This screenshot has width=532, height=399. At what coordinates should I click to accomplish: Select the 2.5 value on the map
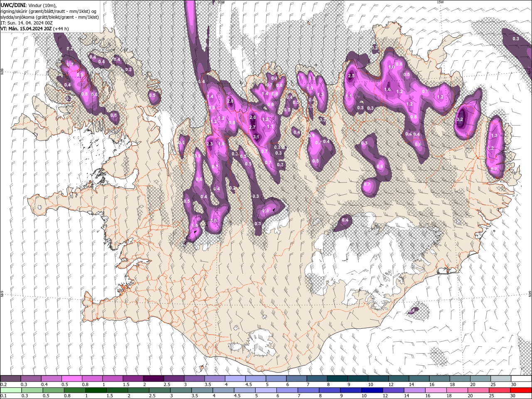[x=351, y=76]
